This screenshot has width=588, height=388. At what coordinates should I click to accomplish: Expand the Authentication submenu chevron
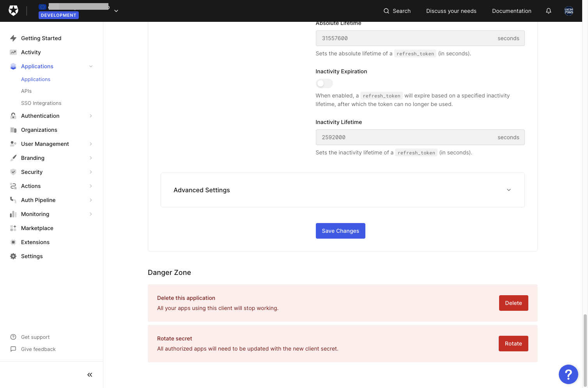(x=91, y=116)
